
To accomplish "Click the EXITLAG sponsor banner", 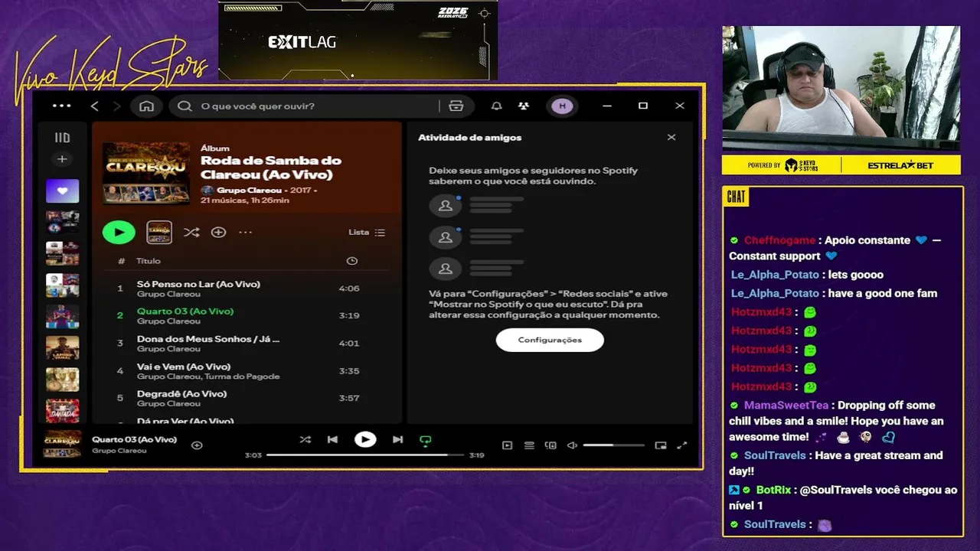I will click(358, 40).
